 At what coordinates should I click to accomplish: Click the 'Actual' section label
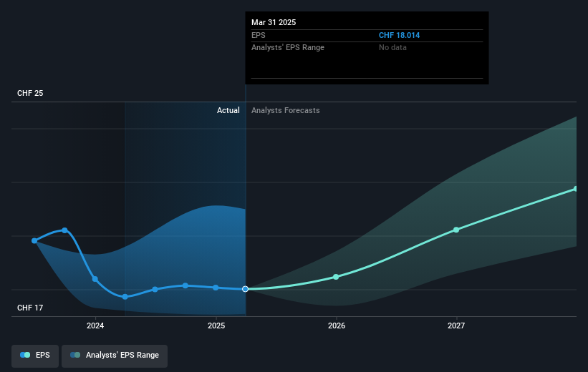tap(228, 110)
